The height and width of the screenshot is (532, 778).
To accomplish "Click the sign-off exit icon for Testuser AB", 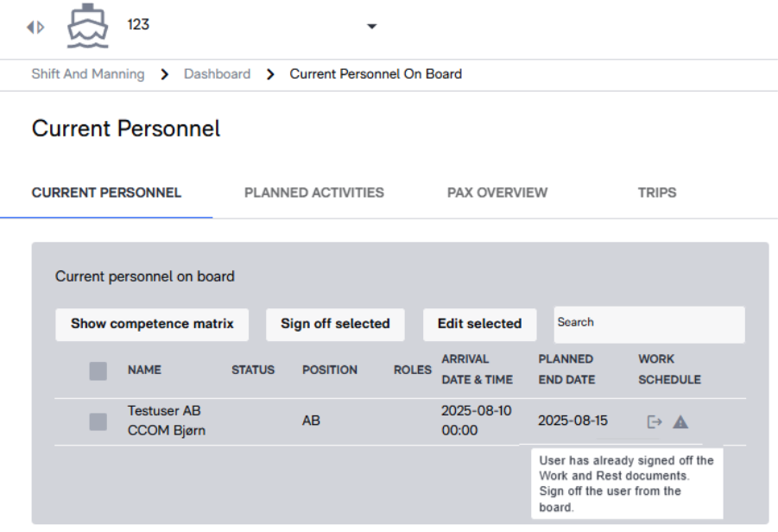I will tap(655, 421).
